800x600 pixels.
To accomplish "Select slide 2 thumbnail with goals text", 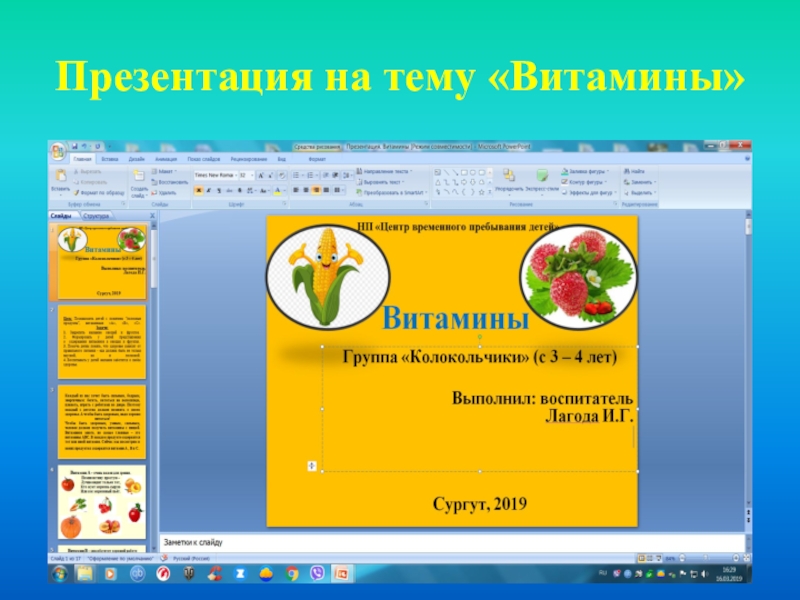I will click(102, 342).
